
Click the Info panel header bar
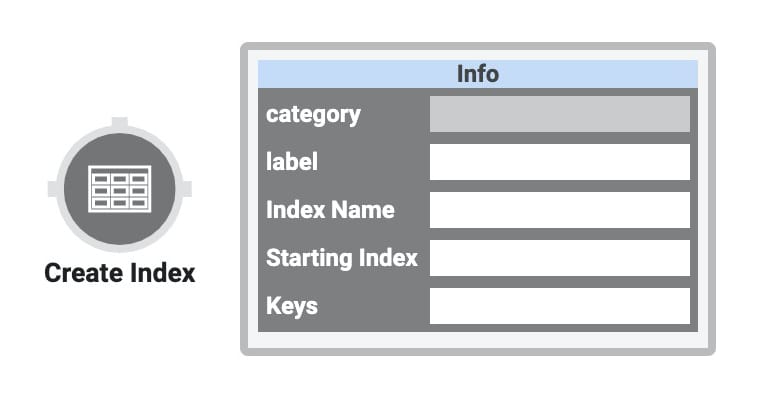coord(477,74)
